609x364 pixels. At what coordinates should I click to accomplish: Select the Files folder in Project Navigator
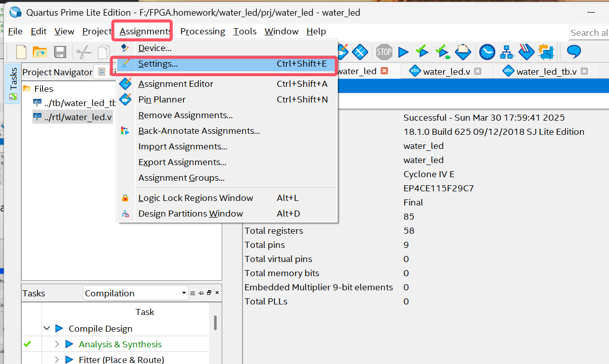click(x=43, y=89)
